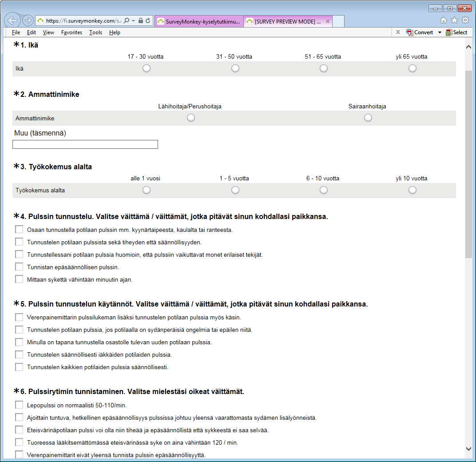Screen dimensions: 476x462
Task: Check 'Eteisvärinäpotilaan pulssi voi olla' box
Action: point(19,430)
